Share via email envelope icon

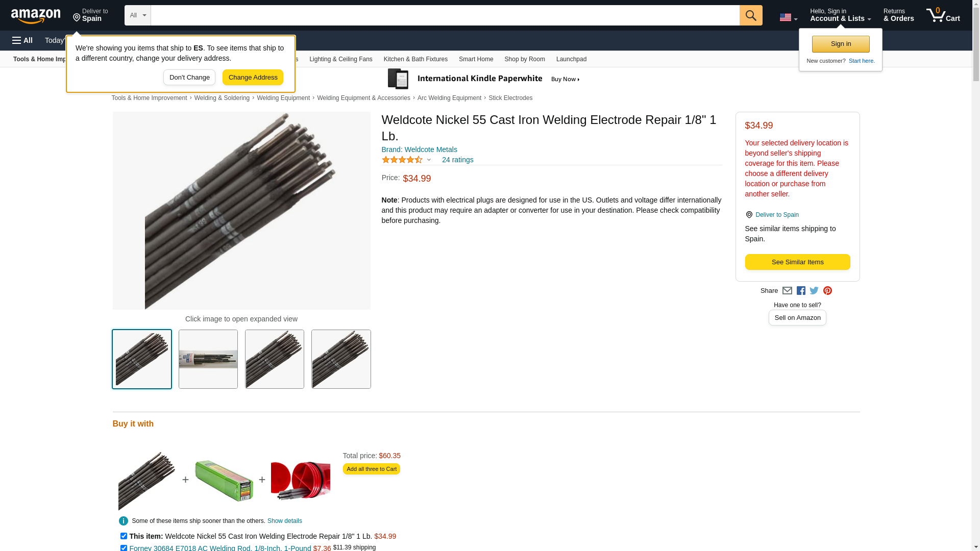[787, 291]
